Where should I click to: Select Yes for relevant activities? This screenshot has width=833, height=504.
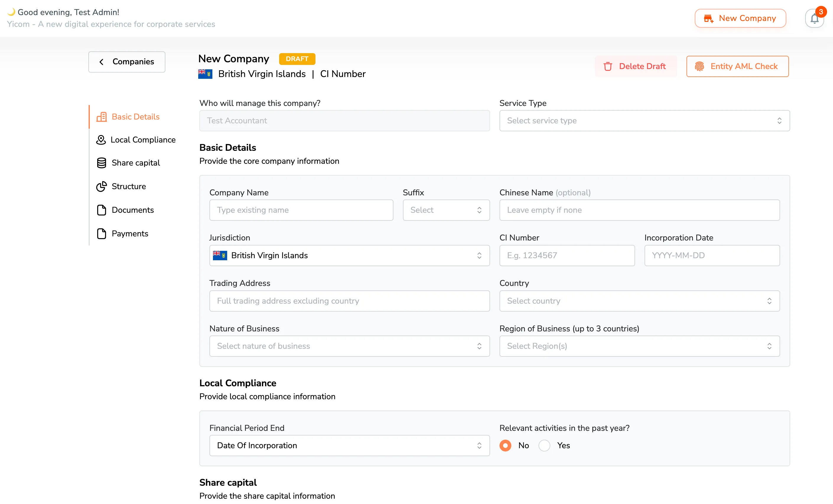tap(544, 446)
